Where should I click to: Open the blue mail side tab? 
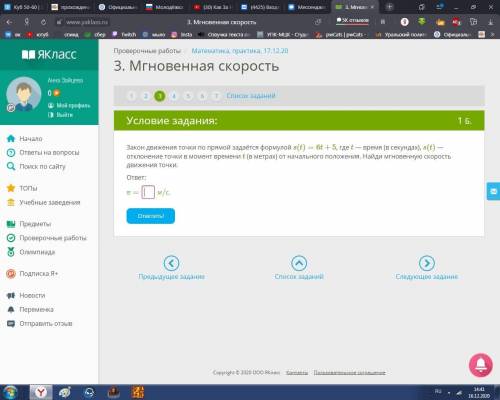point(494,191)
